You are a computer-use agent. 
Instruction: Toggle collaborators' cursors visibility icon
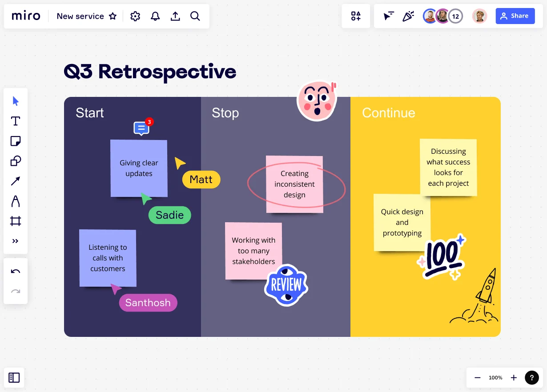tap(389, 16)
